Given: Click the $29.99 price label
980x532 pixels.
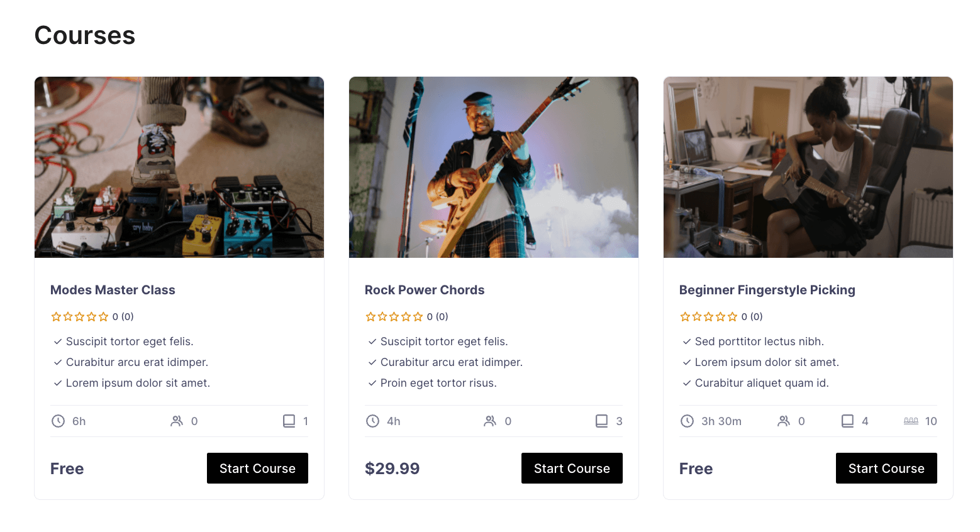Looking at the screenshot, I should [392, 468].
